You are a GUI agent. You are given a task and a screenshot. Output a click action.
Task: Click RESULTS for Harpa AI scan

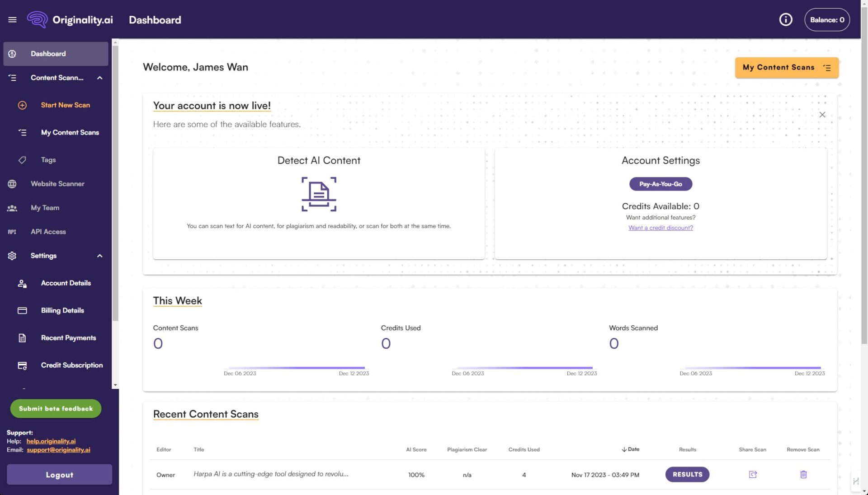tap(687, 475)
